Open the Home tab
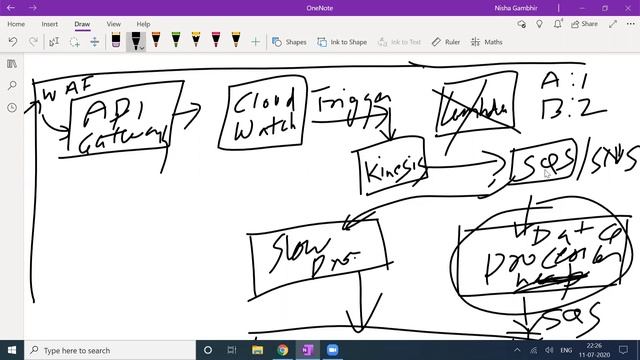The image size is (640, 360). tap(16, 24)
